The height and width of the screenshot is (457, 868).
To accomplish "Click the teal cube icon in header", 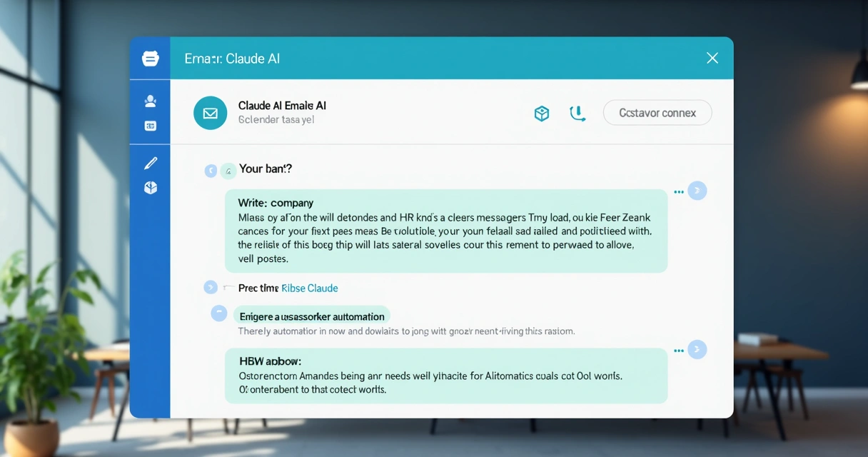I will (542, 113).
